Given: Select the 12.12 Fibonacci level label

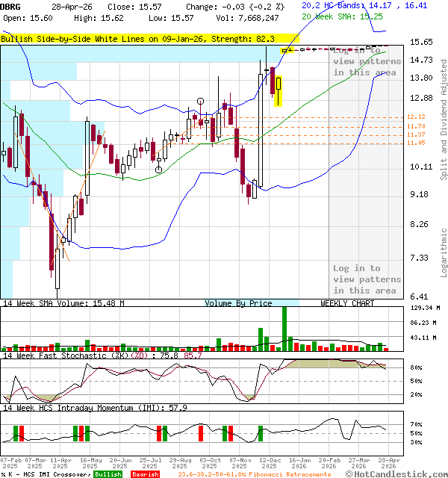Looking at the screenshot, I should coord(416,117).
